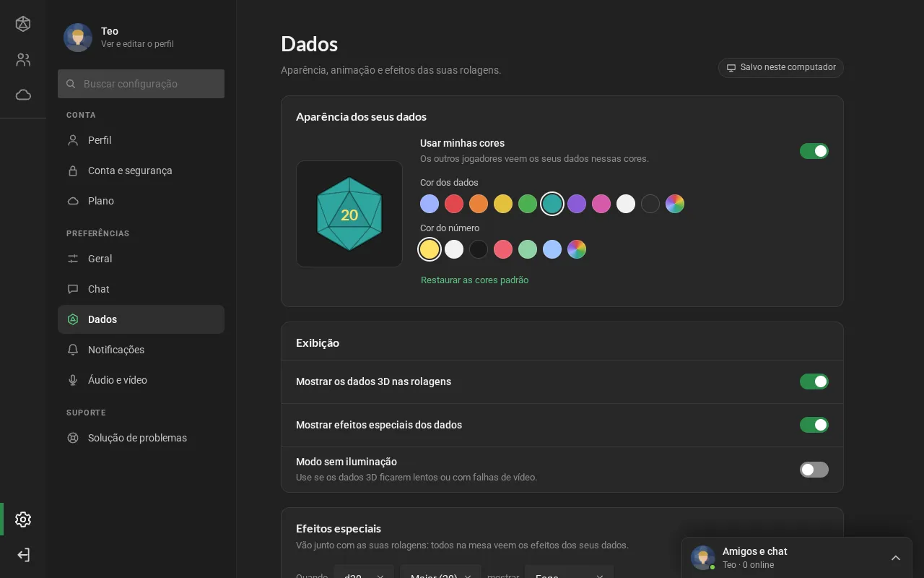Open the settings gear icon in left rail
Screen dimensions: 924x578
(23, 519)
